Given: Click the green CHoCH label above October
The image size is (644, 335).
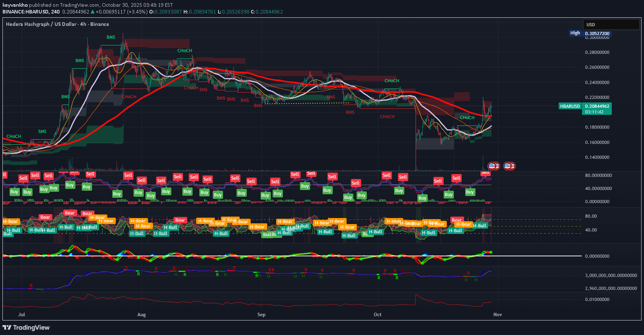Looking at the screenshot, I should (392, 81).
